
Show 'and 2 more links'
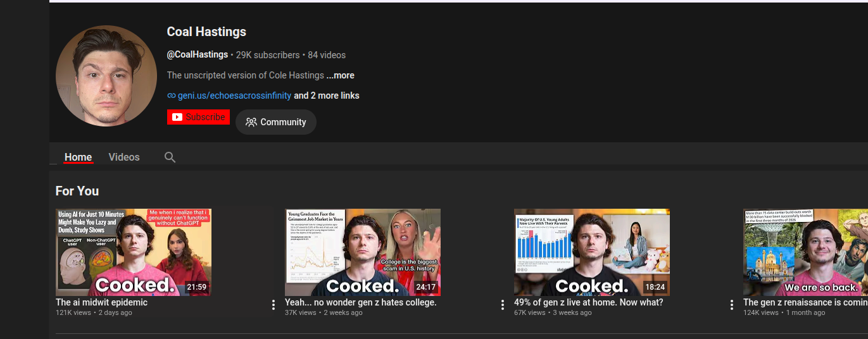click(x=327, y=96)
